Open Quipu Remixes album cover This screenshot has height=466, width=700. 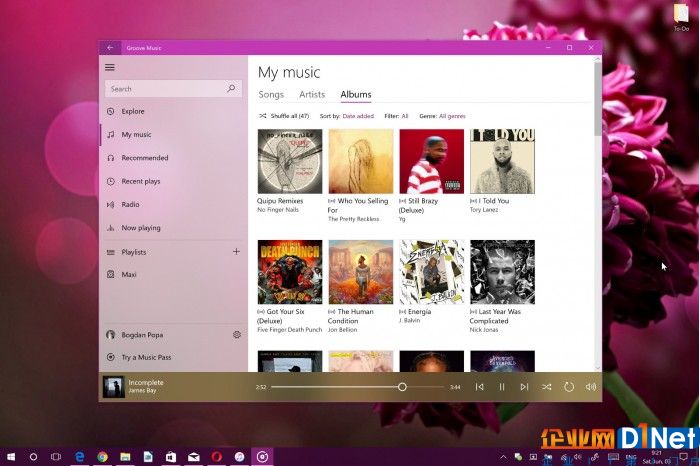click(290, 161)
